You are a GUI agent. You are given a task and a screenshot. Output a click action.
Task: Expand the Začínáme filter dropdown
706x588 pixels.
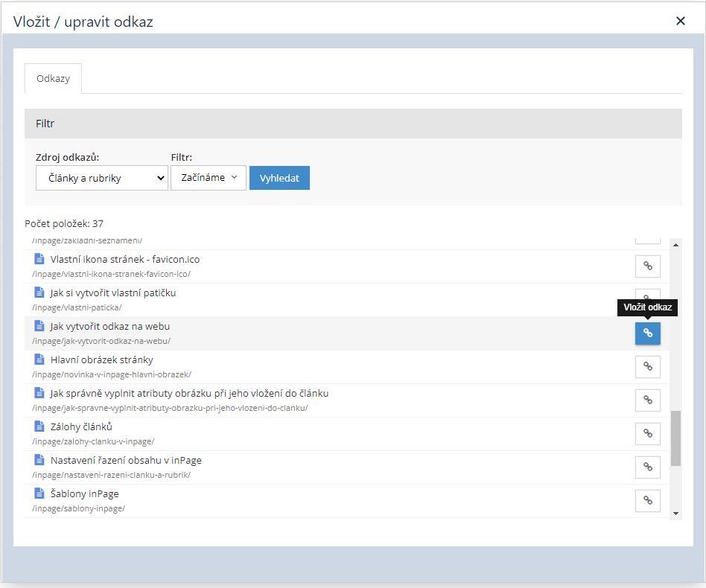(209, 178)
